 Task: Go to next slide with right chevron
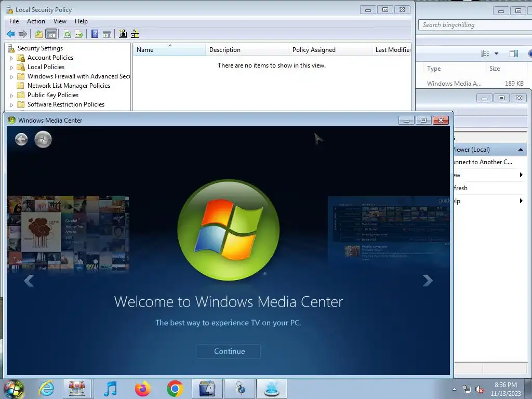tap(428, 280)
